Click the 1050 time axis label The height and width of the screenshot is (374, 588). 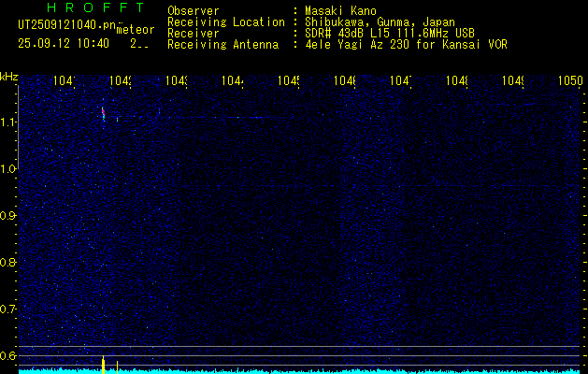click(570, 80)
